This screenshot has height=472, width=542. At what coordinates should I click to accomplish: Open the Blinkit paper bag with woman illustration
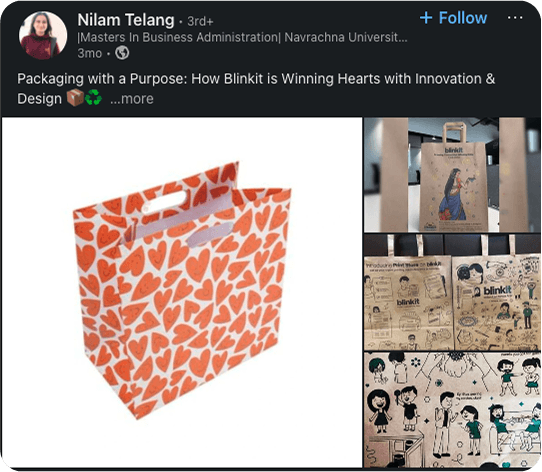(x=452, y=175)
